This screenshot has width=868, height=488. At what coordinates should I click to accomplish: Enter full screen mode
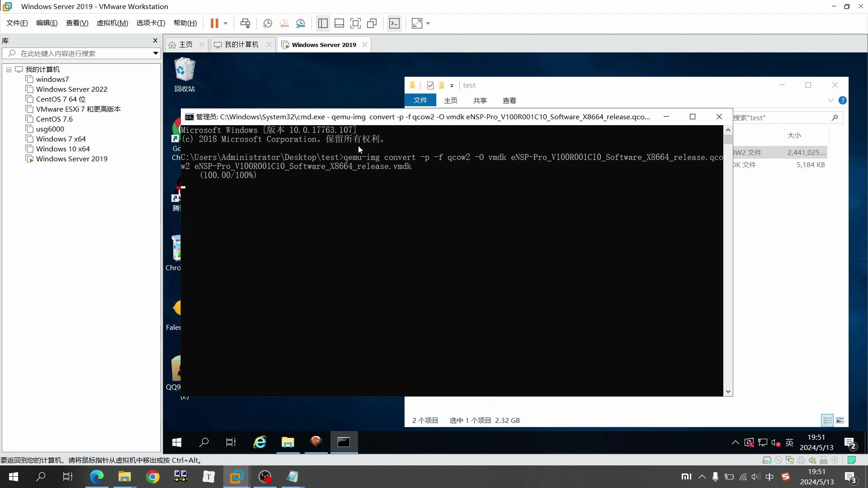pos(355,23)
